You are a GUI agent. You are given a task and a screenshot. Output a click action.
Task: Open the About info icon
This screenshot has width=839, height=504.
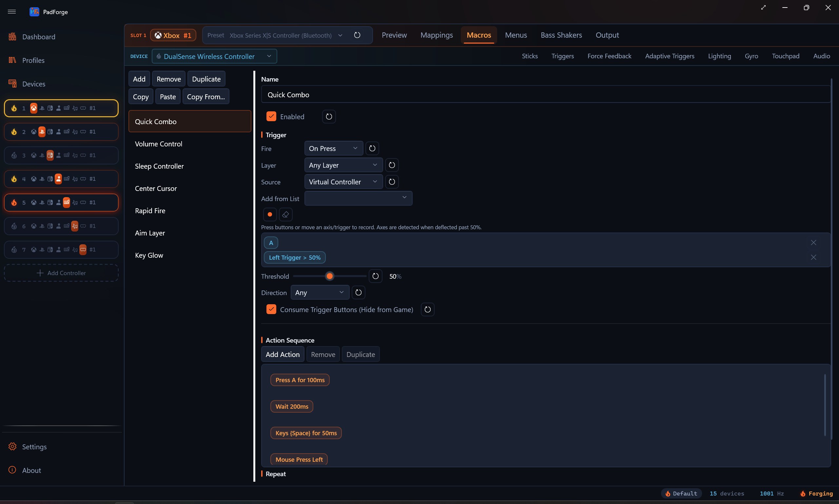[x=12, y=470]
